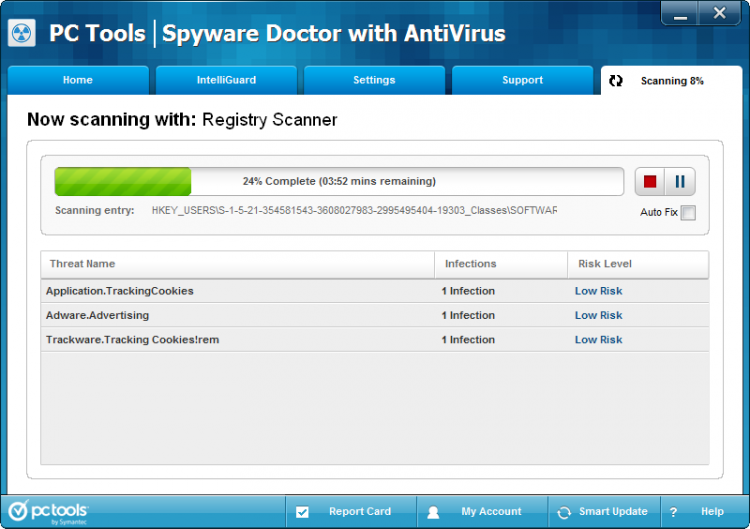Enable the Auto Fix checkbox
750x529 pixels.
click(x=688, y=212)
